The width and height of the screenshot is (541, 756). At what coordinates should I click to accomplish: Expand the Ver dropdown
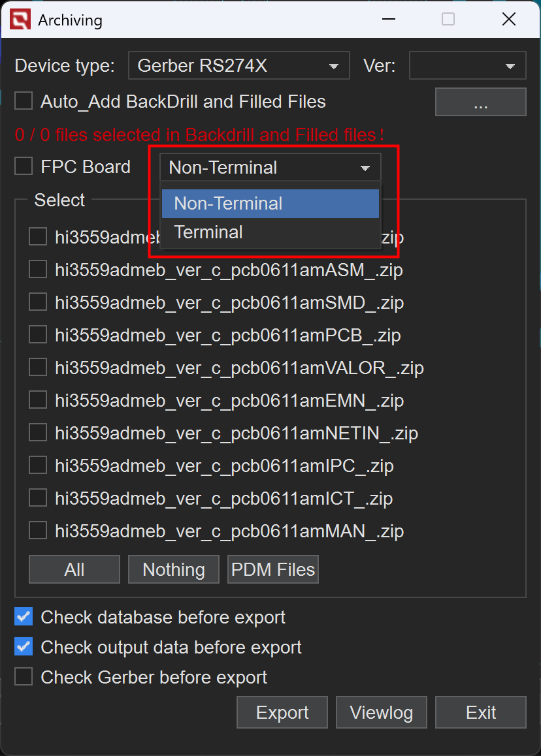[467, 66]
